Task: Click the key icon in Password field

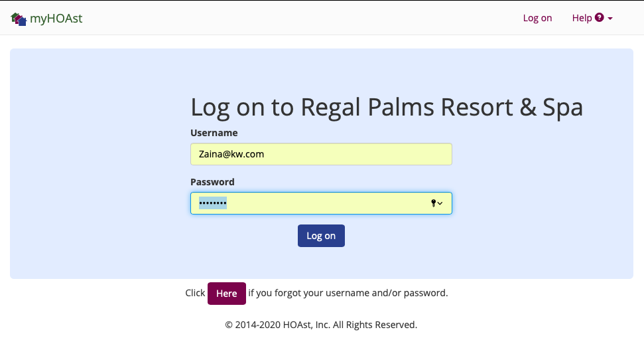Action: (x=433, y=203)
